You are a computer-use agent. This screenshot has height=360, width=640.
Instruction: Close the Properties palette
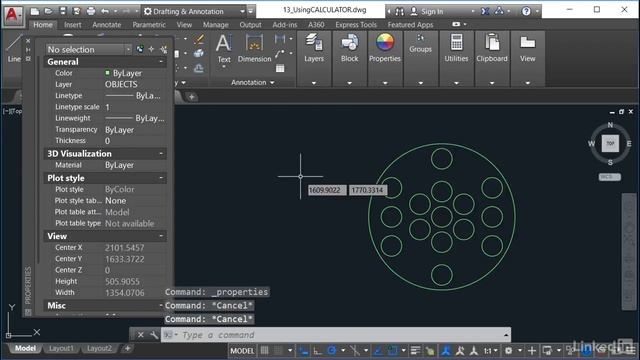coord(28,41)
